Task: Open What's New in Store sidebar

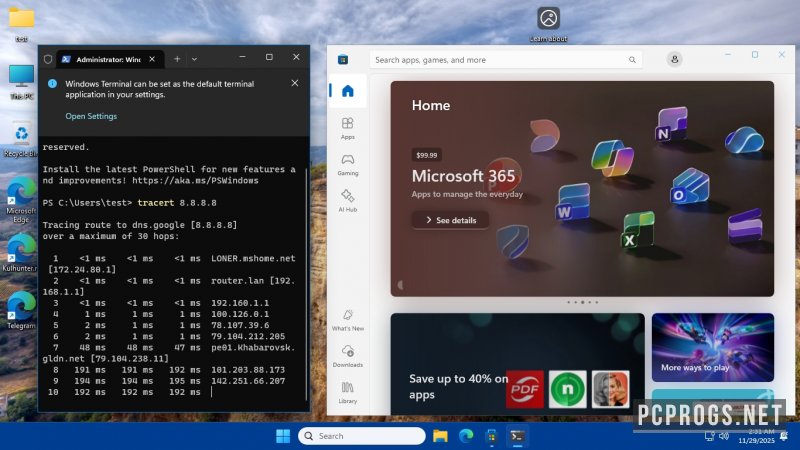Action: click(347, 320)
